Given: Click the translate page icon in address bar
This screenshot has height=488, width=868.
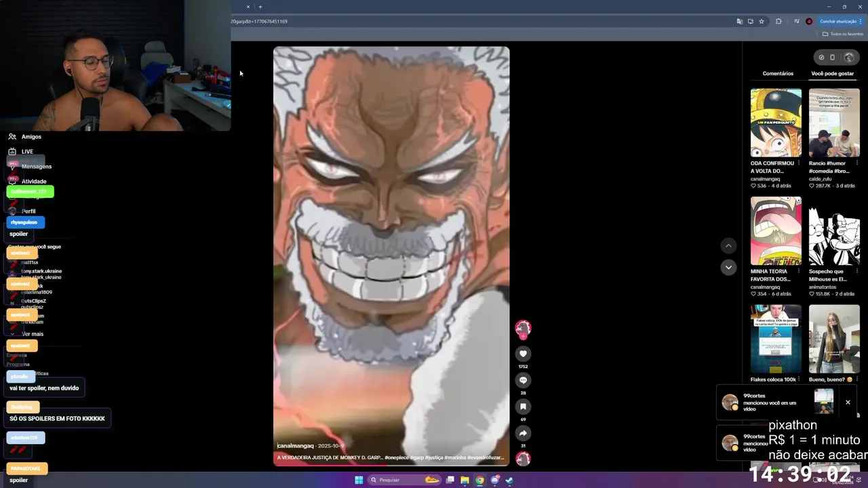Looking at the screenshot, I should pyautogui.click(x=739, y=21).
